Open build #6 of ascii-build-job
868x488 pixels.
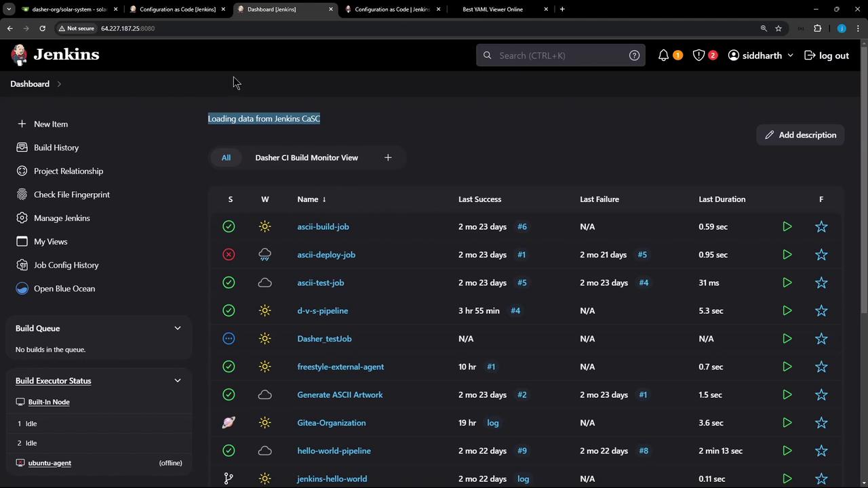522,226
